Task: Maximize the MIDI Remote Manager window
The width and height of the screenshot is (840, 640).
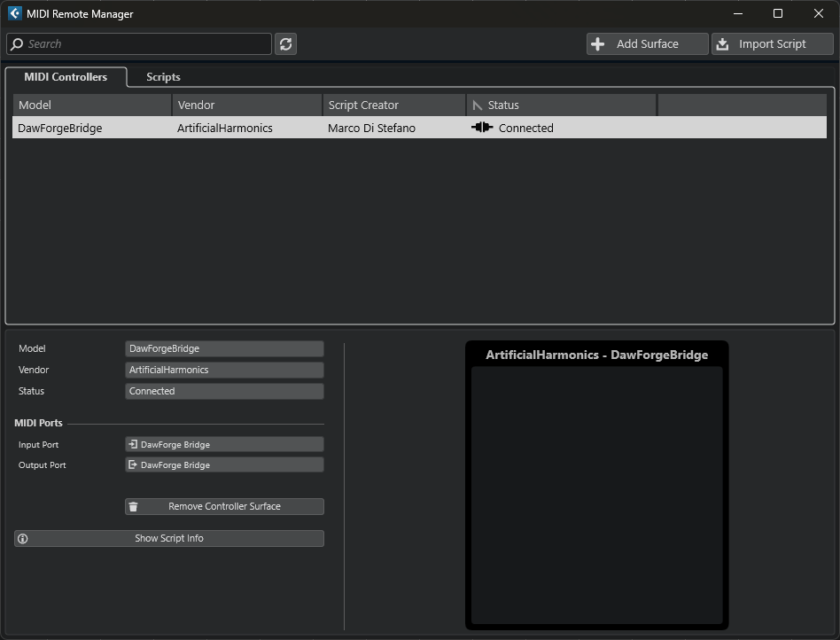Action: click(x=778, y=13)
